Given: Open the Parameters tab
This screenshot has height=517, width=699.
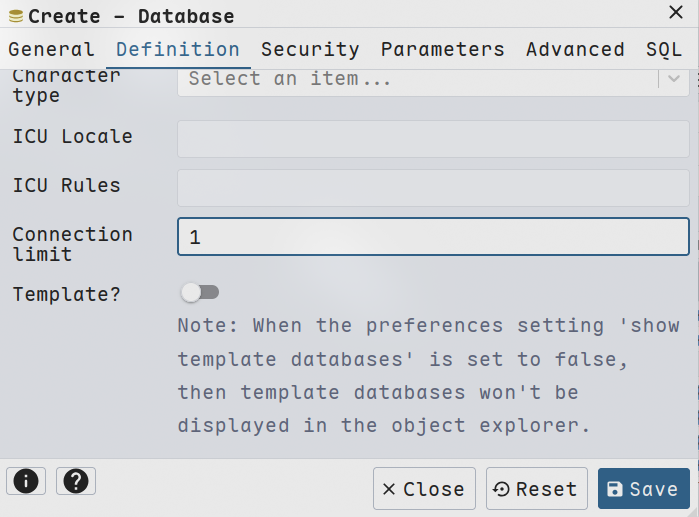Looking at the screenshot, I should coord(442,49).
